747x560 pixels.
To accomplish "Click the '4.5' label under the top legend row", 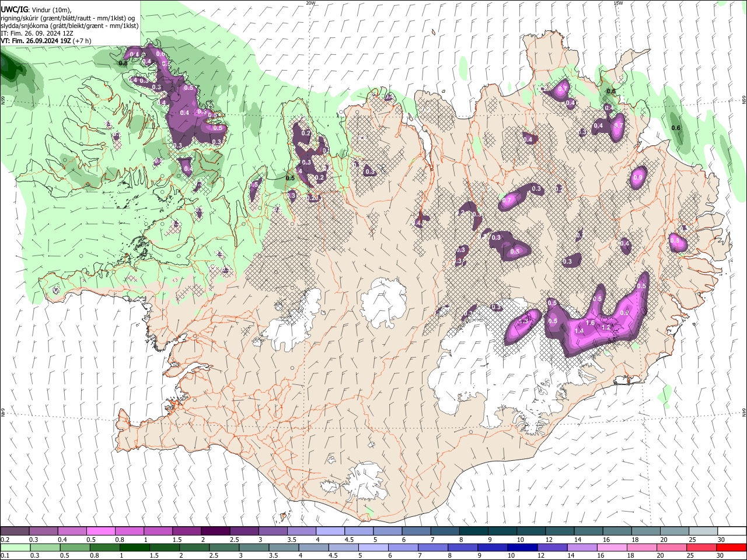I will 349,540.
